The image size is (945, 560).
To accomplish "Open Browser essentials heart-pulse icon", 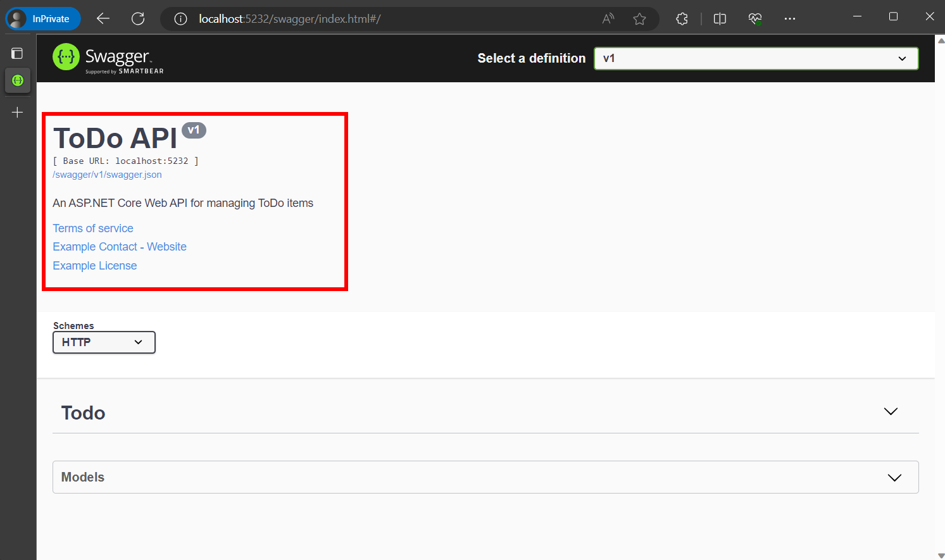I will pos(754,18).
